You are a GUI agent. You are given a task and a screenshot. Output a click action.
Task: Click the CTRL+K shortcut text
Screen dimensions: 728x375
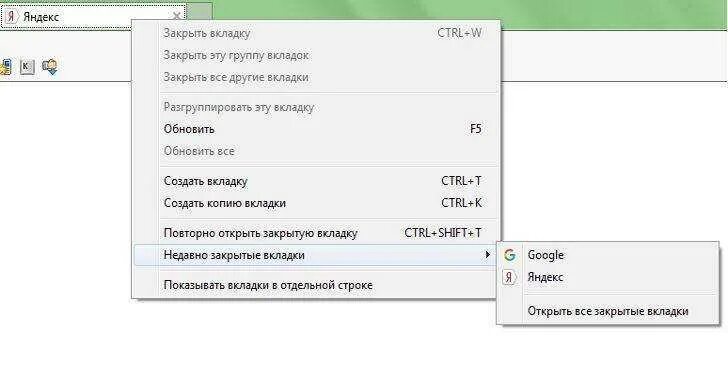point(462,203)
